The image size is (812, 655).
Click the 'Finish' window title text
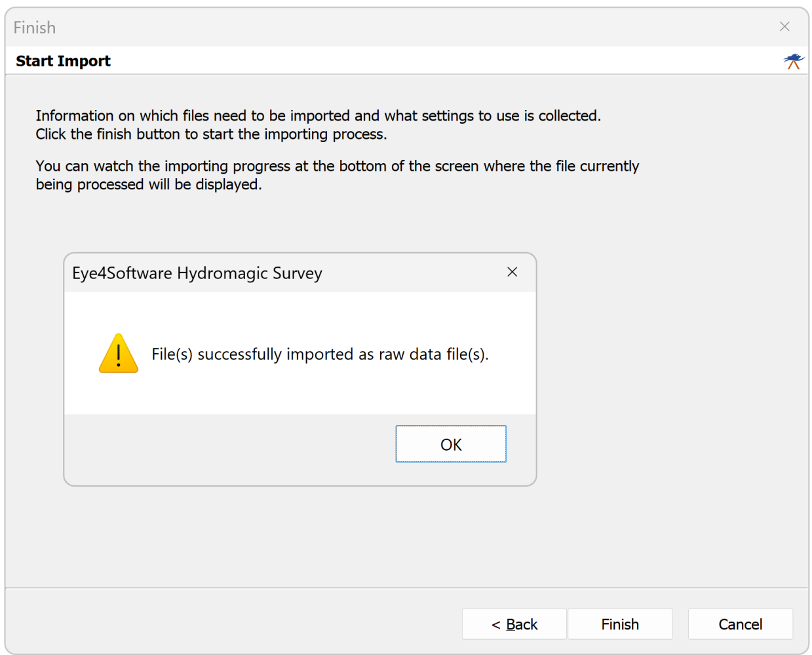pos(35,28)
